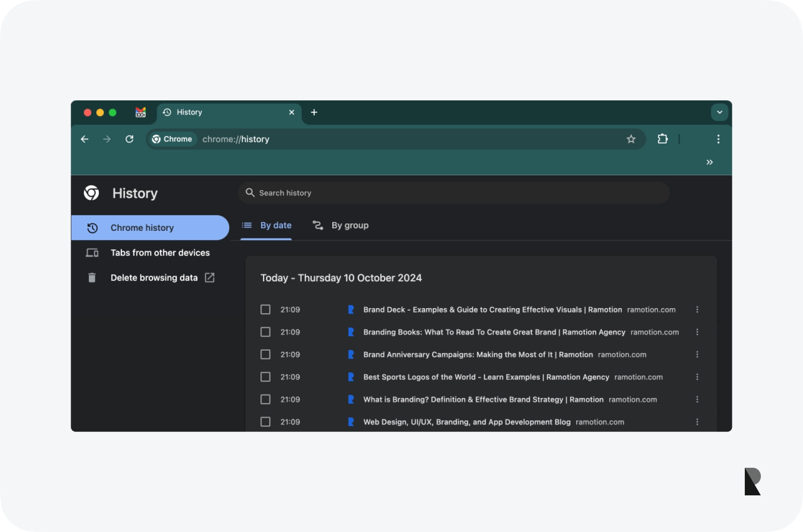Open Chrome's three-dot main menu
The width and height of the screenshot is (803, 532).
pyautogui.click(x=718, y=139)
